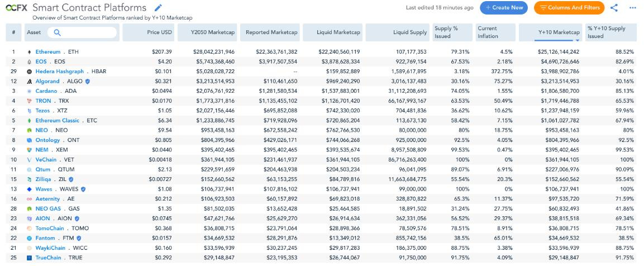Screen dimensions: 644x266
Task: Open the share icon
Action: [x=614, y=7]
